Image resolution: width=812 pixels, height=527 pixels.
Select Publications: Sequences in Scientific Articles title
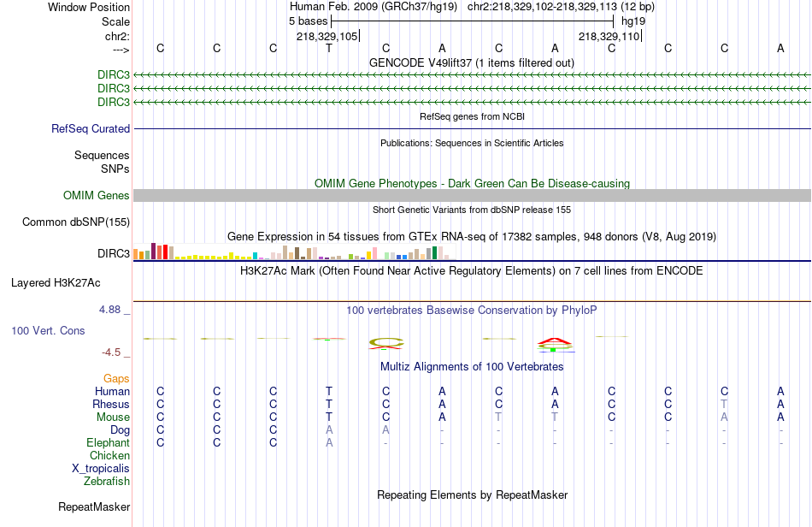[472, 143]
